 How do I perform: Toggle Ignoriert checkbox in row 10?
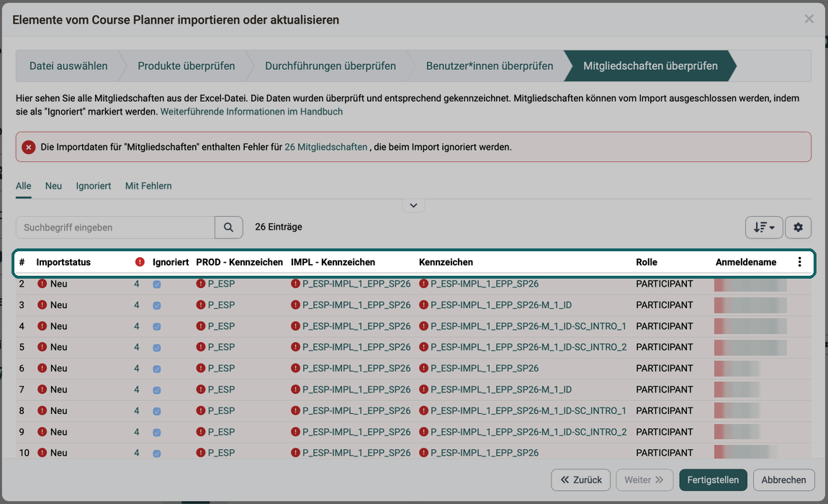coord(157,454)
